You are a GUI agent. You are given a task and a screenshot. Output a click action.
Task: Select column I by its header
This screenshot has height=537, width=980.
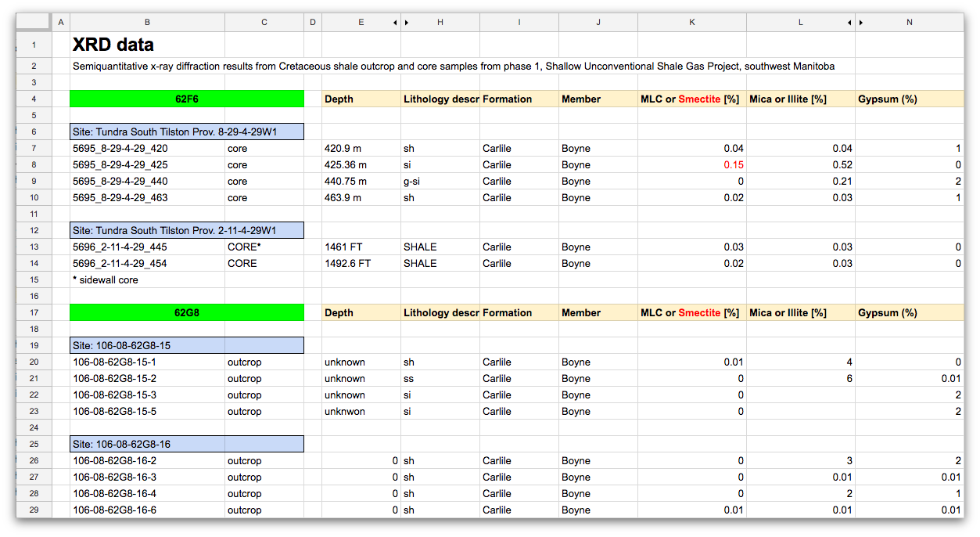(x=519, y=23)
